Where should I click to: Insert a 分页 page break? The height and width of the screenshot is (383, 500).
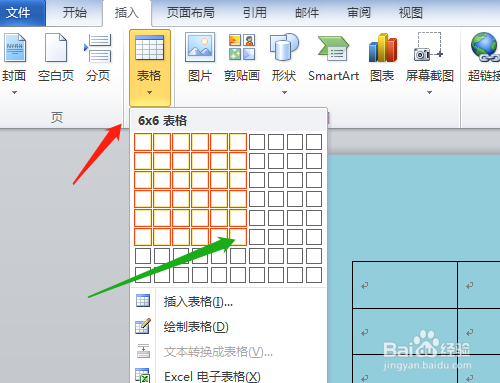tap(98, 57)
